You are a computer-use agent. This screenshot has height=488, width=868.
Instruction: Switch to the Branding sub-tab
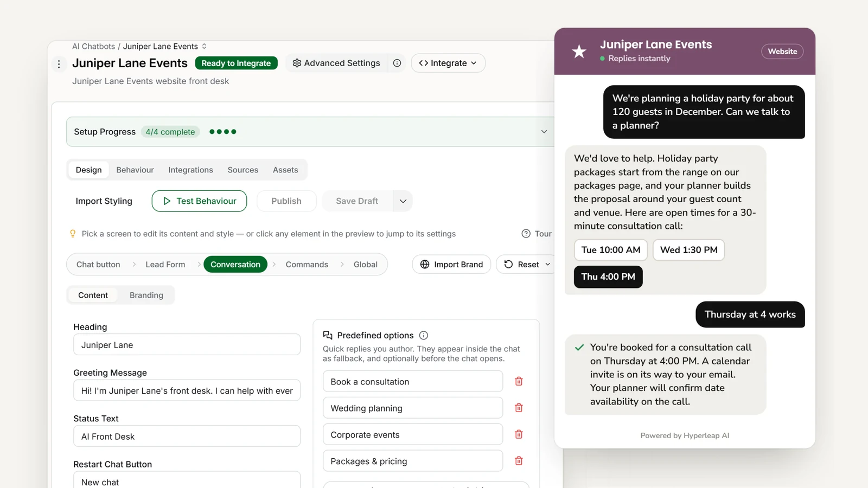tap(146, 295)
